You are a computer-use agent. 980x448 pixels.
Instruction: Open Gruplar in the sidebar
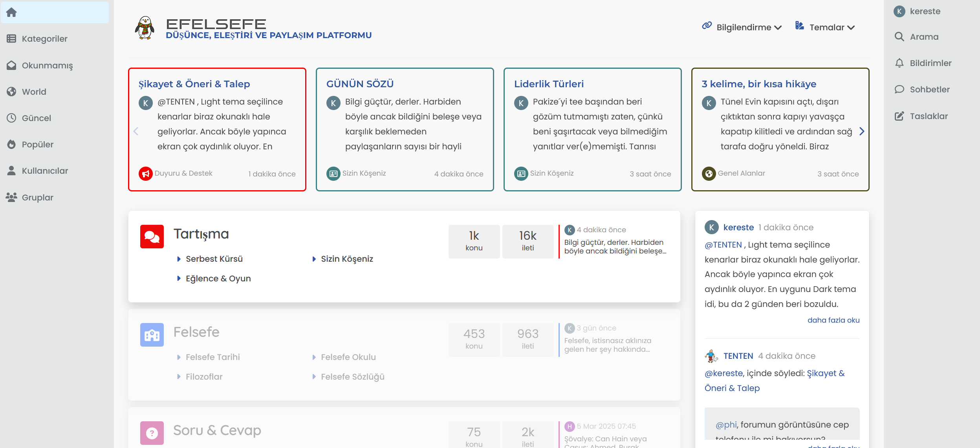(37, 197)
